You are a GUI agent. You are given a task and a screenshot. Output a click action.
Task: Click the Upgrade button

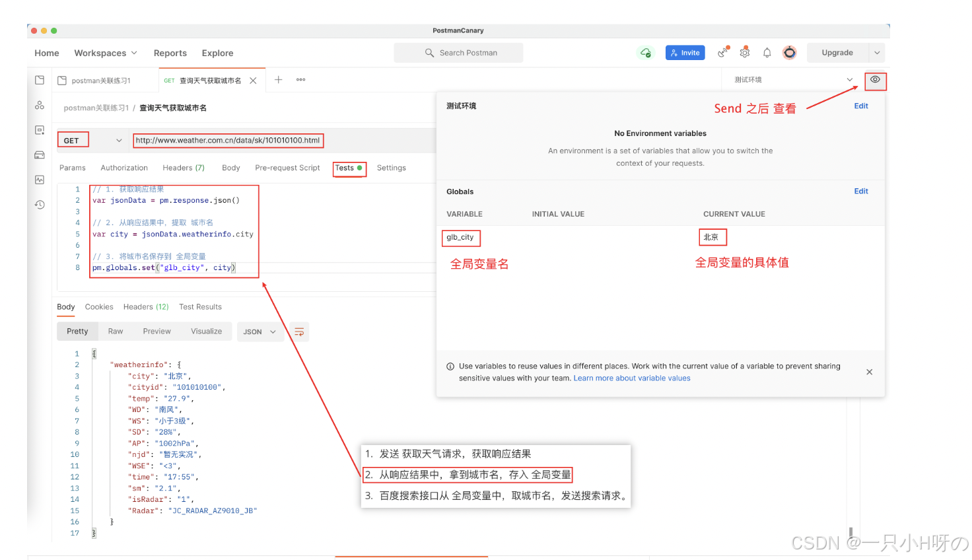(837, 53)
